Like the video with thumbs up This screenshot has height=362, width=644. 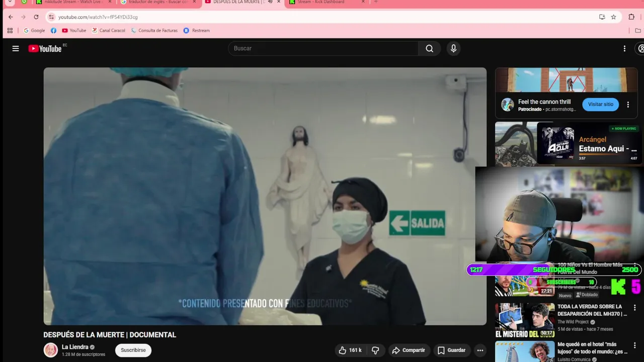coord(350,350)
